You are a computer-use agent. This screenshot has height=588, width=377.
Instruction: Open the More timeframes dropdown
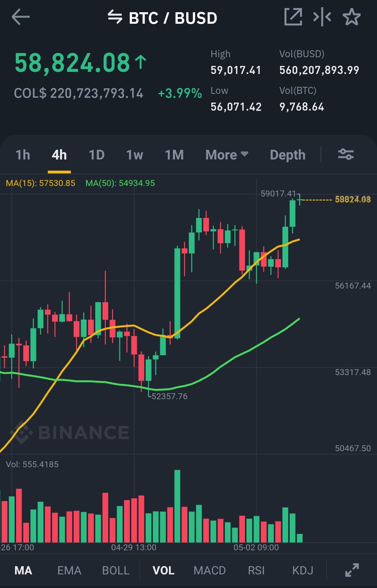tap(227, 155)
